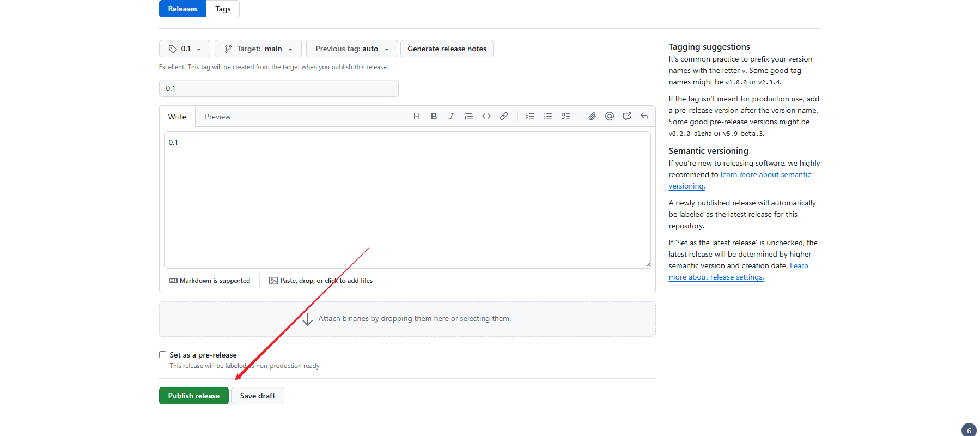
Task: Insert a task list
Action: (x=565, y=116)
